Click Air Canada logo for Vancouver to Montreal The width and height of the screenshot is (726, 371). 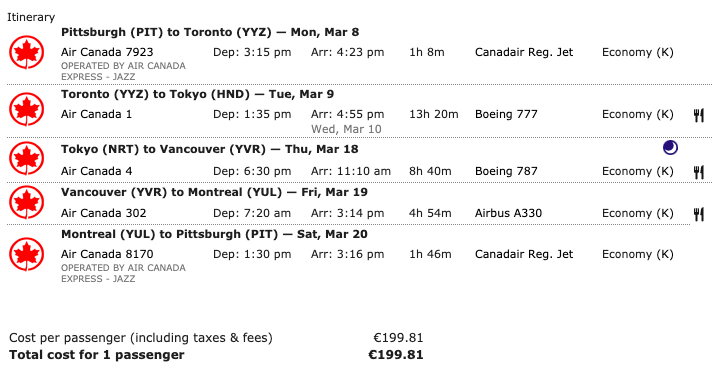(x=26, y=202)
